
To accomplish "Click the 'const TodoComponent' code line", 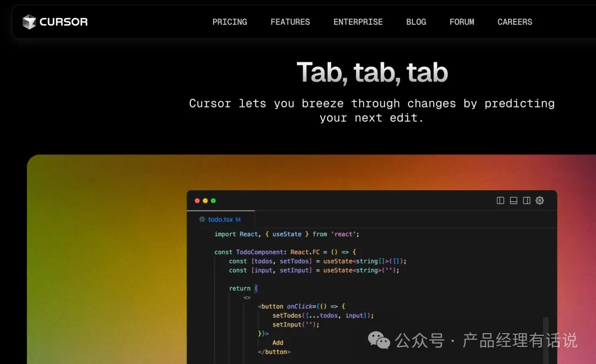I will pos(285,252).
